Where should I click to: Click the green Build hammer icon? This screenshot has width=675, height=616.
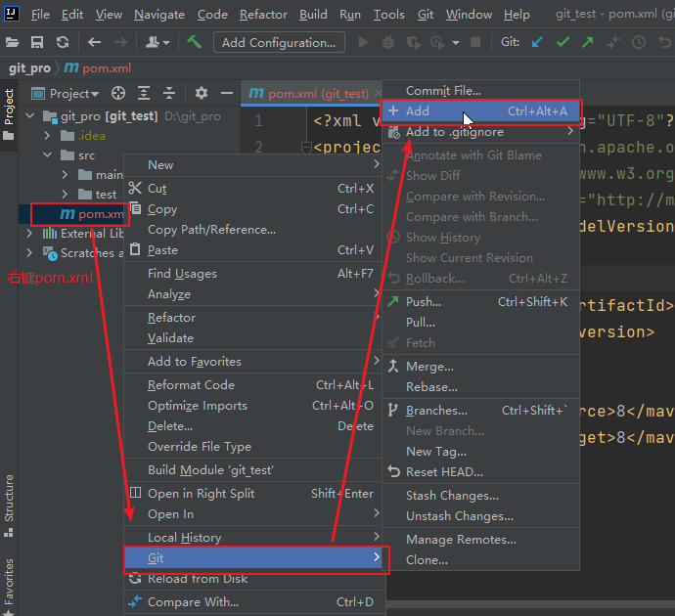pos(194,42)
